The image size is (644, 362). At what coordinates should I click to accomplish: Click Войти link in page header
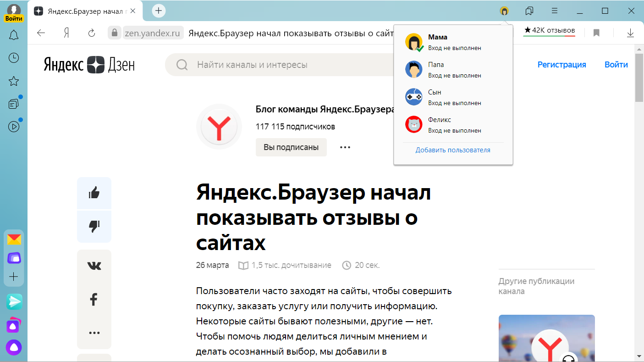pyautogui.click(x=616, y=65)
